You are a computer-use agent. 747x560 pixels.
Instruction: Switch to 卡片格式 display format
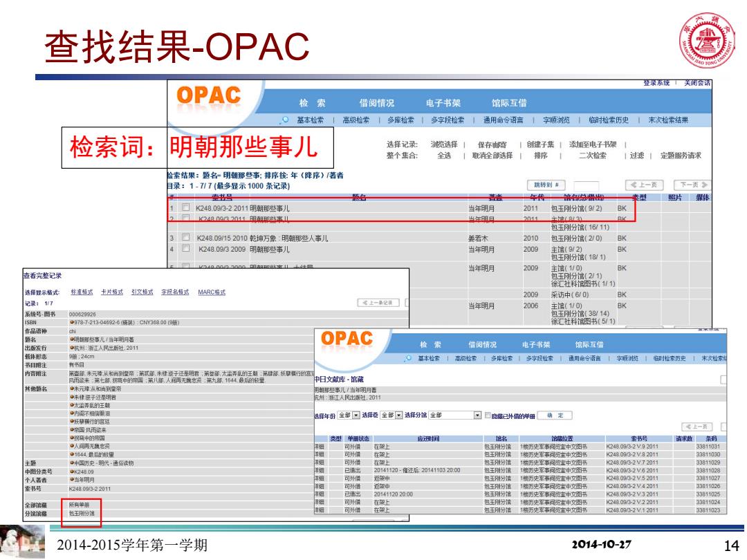coord(112,292)
